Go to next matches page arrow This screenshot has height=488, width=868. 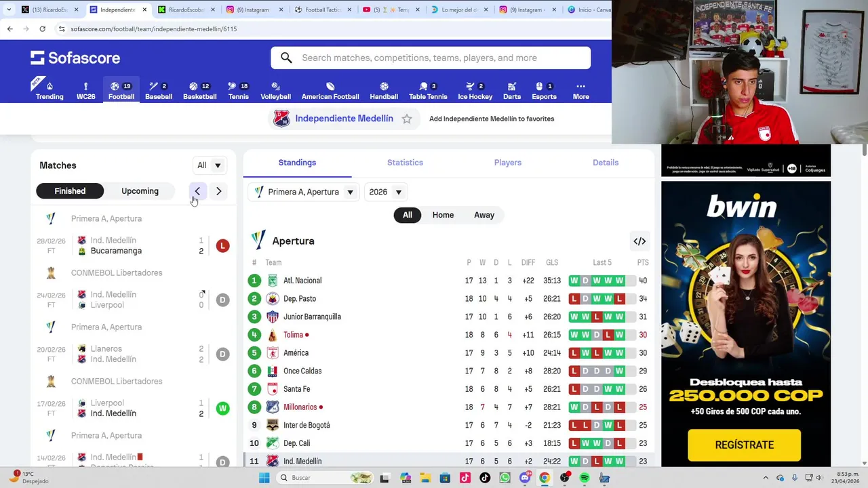(218, 191)
